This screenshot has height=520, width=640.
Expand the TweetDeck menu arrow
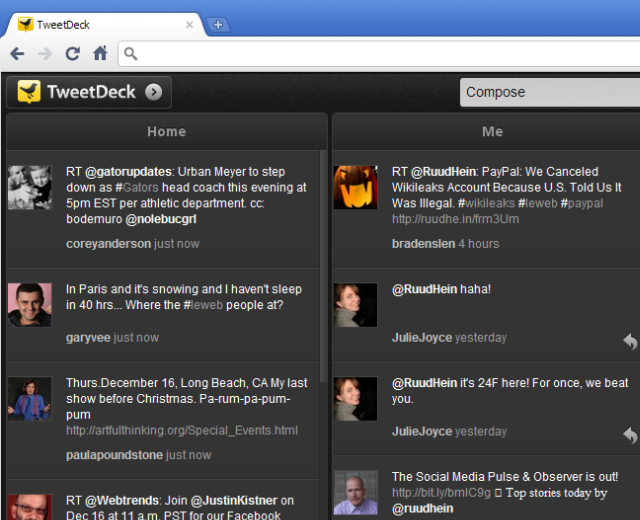[153, 92]
